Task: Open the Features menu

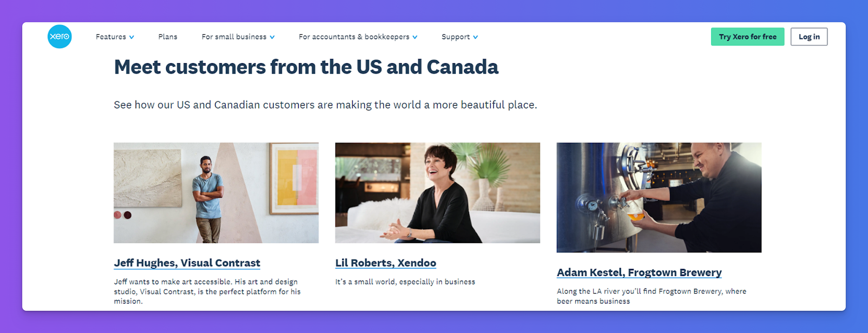Action: (111, 37)
